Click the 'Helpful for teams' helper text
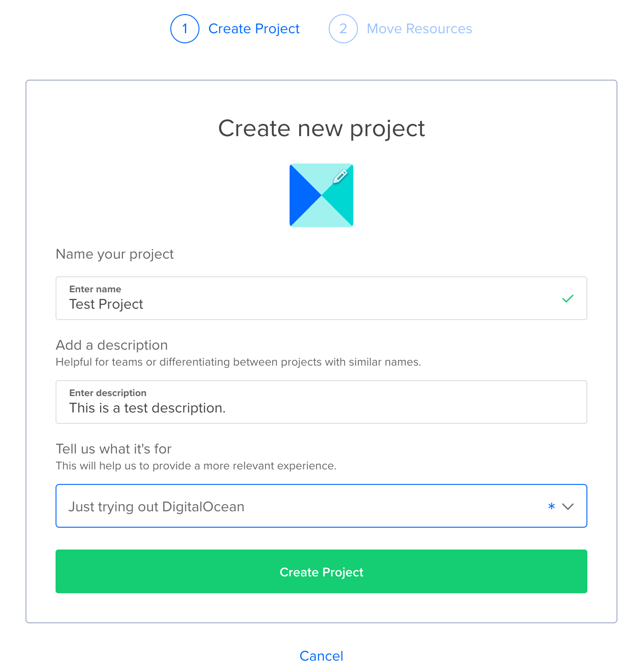 pyautogui.click(x=238, y=362)
